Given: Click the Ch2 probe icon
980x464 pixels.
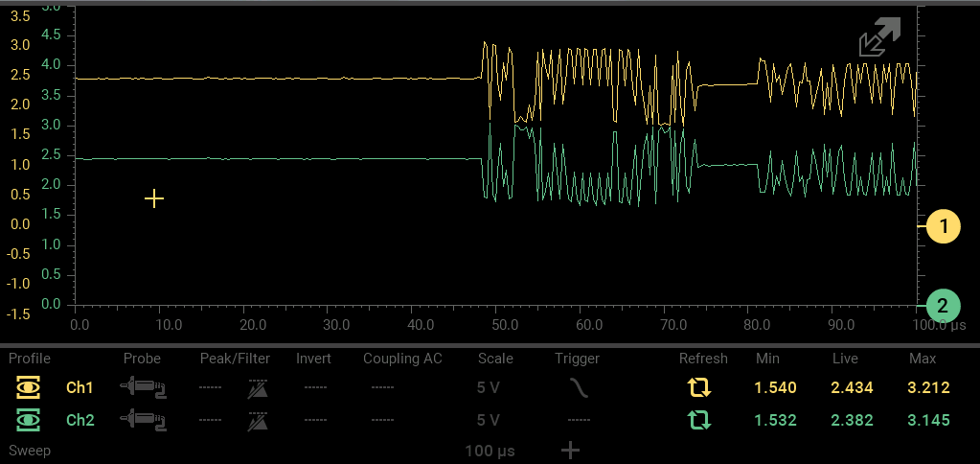Looking at the screenshot, I should tap(142, 420).
